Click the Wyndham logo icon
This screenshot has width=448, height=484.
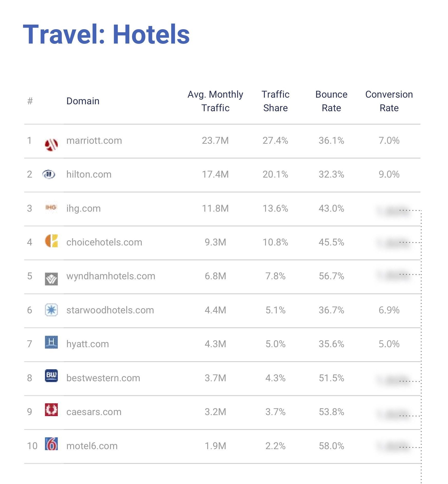(51, 279)
